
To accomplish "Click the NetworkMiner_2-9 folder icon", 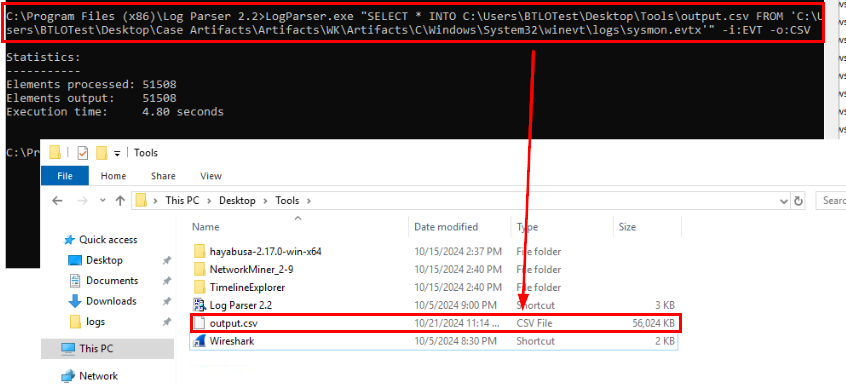I will (200, 269).
